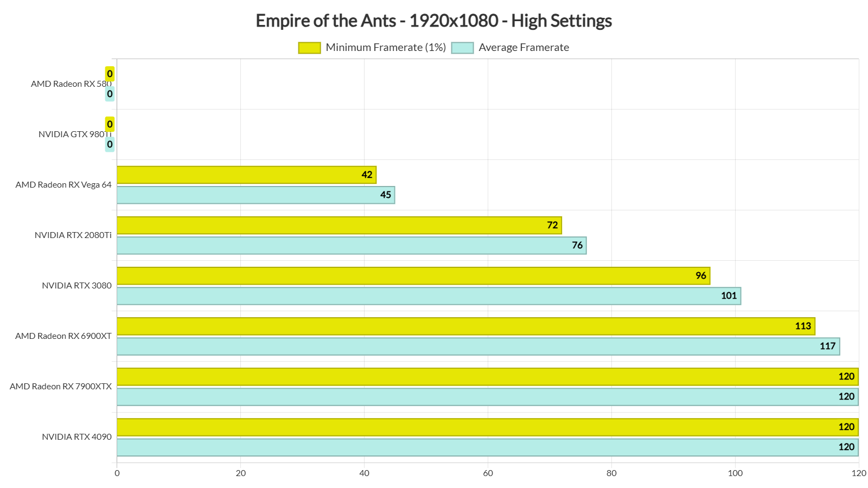Image resolution: width=868 pixels, height=488 pixels.
Task: Select the RX 6900XT minimum bar showing 113
Action: point(465,326)
